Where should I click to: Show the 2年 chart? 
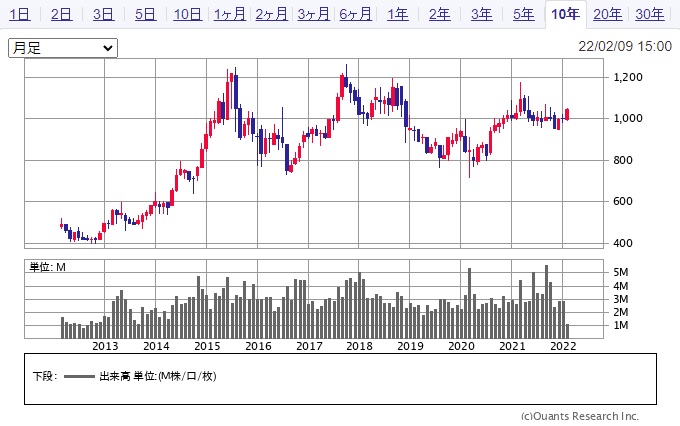pyautogui.click(x=440, y=14)
